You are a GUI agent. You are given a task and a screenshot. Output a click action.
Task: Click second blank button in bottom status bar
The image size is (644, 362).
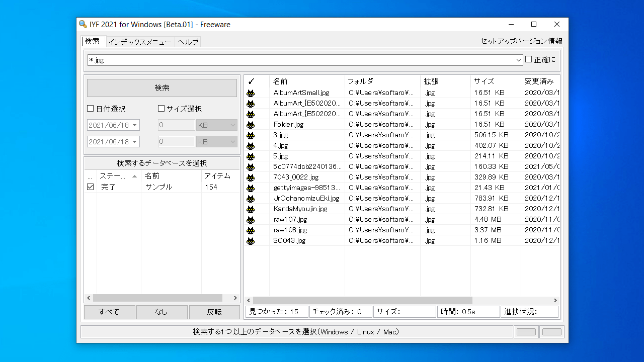coord(552,332)
